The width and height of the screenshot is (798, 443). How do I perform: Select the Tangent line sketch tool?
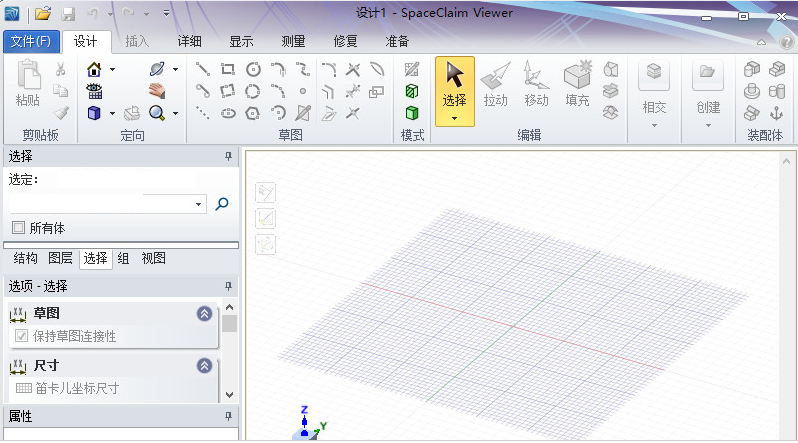click(203, 91)
